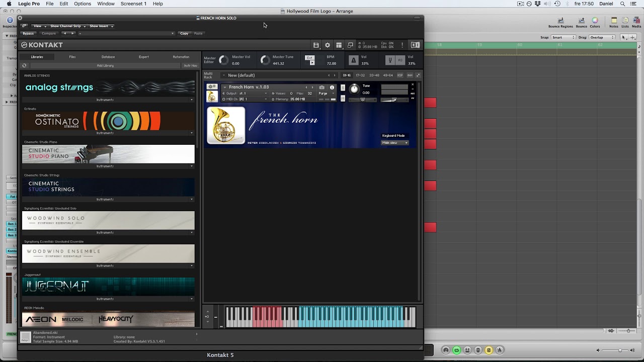Click Add Library button

(105, 65)
